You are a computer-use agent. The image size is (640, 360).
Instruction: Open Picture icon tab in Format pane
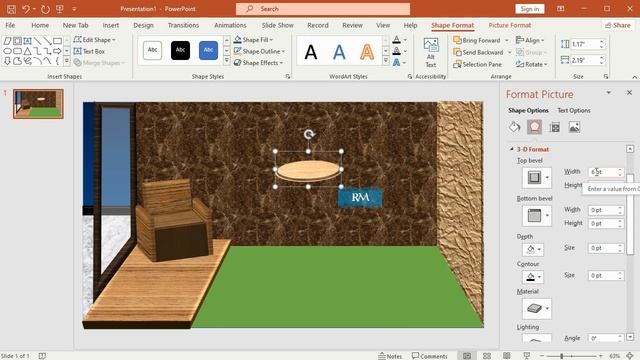[x=574, y=127]
